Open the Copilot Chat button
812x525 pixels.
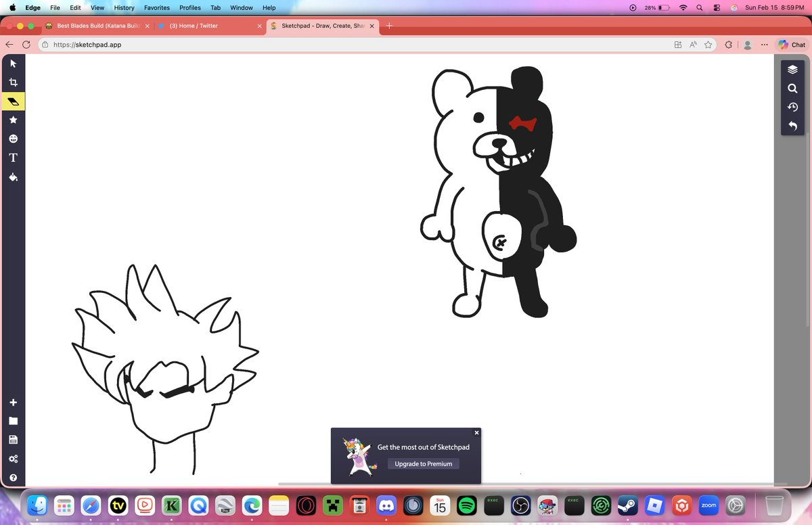791,45
